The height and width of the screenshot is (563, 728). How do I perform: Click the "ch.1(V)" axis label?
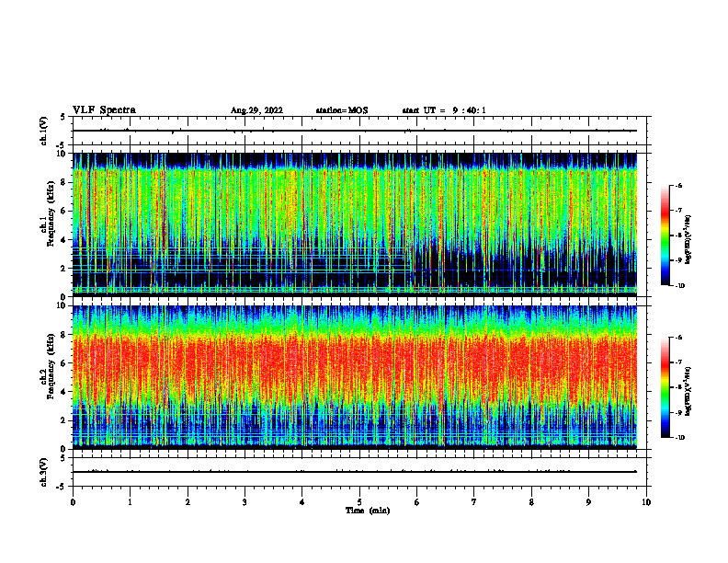tap(44, 131)
